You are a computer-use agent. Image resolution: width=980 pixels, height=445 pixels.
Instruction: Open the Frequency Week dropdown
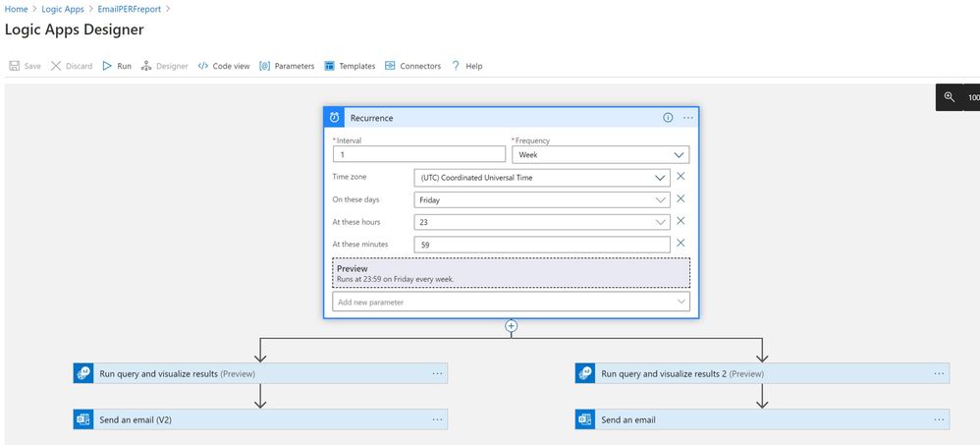point(601,154)
